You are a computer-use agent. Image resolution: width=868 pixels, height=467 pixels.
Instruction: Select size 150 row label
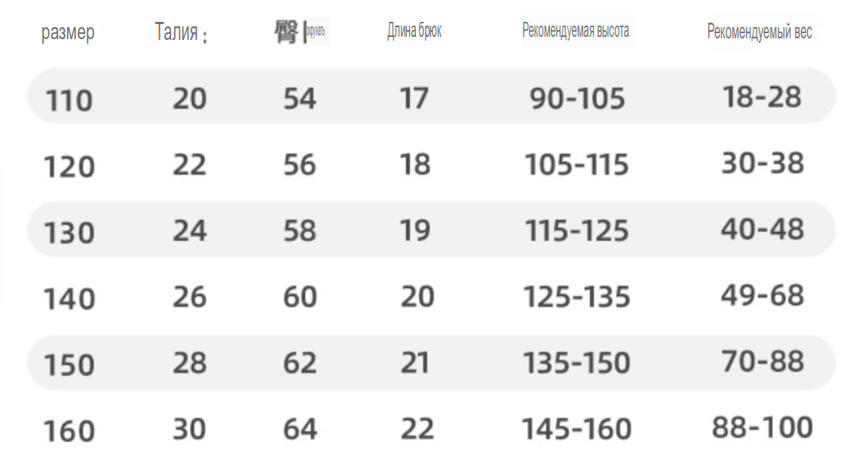tap(69, 365)
